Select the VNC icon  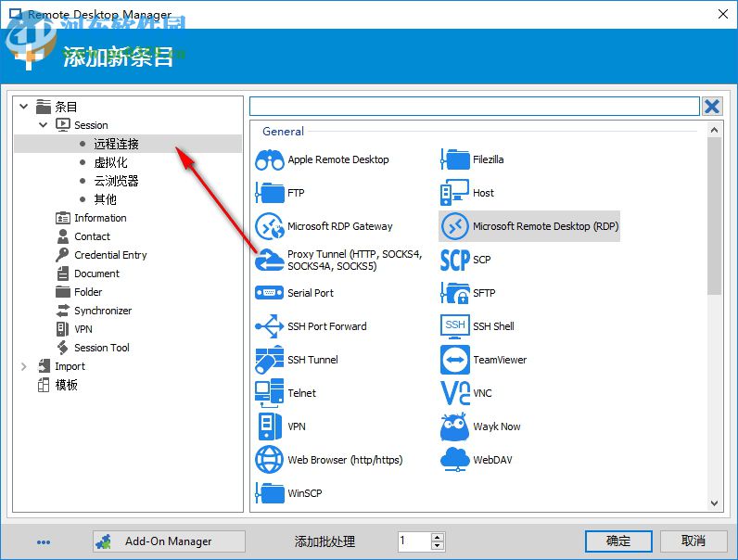(x=454, y=393)
